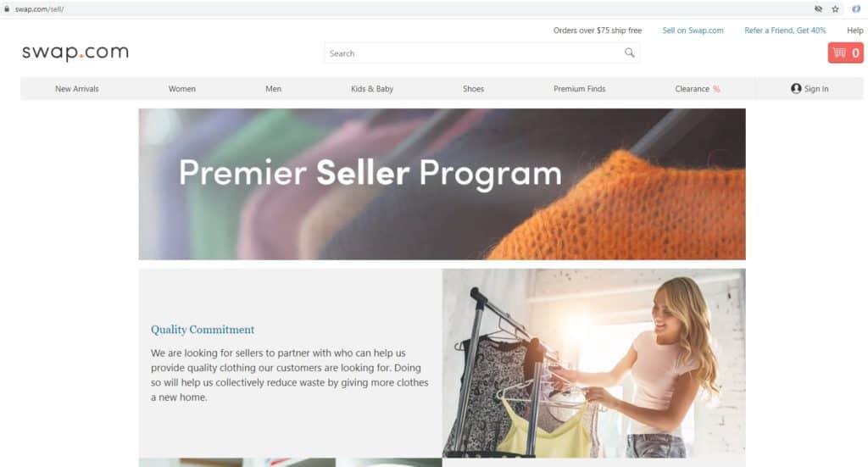
Task: Go to swap.com logo homepage
Action: tap(75, 52)
